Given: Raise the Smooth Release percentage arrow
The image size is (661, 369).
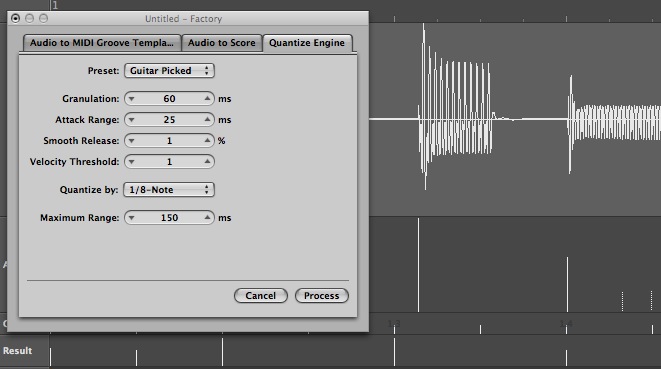Looking at the screenshot, I should pyautogui.click(x=207, y=141).
